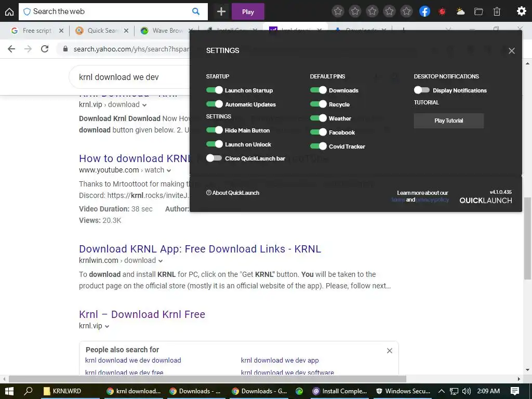532x399 pixels.
Task: Open the privacy policy link in Settings
Action: [x=433, y=200]
